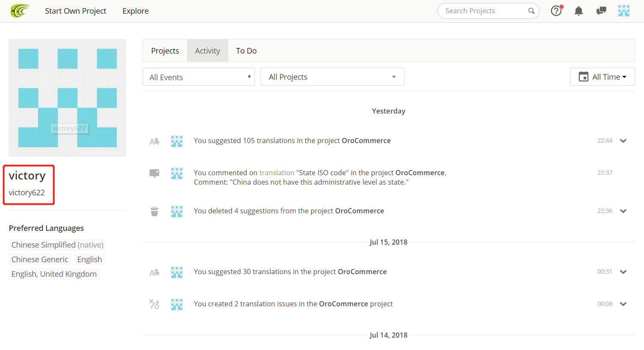Click avatar next to deleted 4 suggestions entry

tap(177, 211)
